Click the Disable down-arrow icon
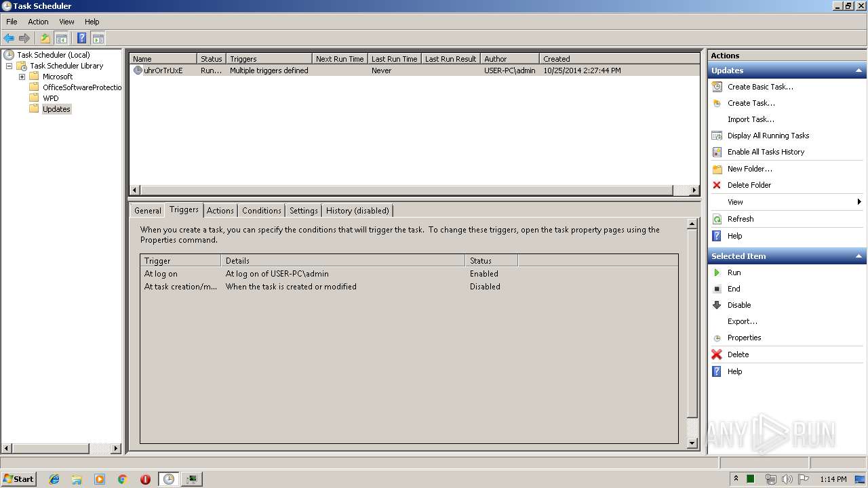The image size is (868, 488). tap(717, 305)
